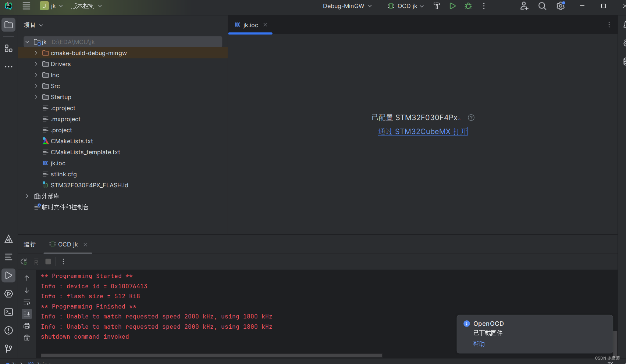
Task: Open the Structure tool window icon
Action: click(x=8, y=48)
